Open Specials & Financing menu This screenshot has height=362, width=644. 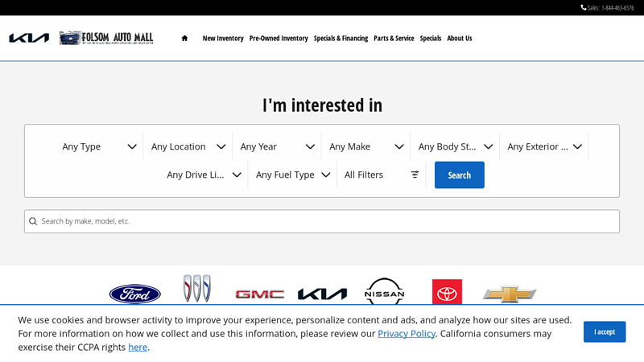[341, 38]
